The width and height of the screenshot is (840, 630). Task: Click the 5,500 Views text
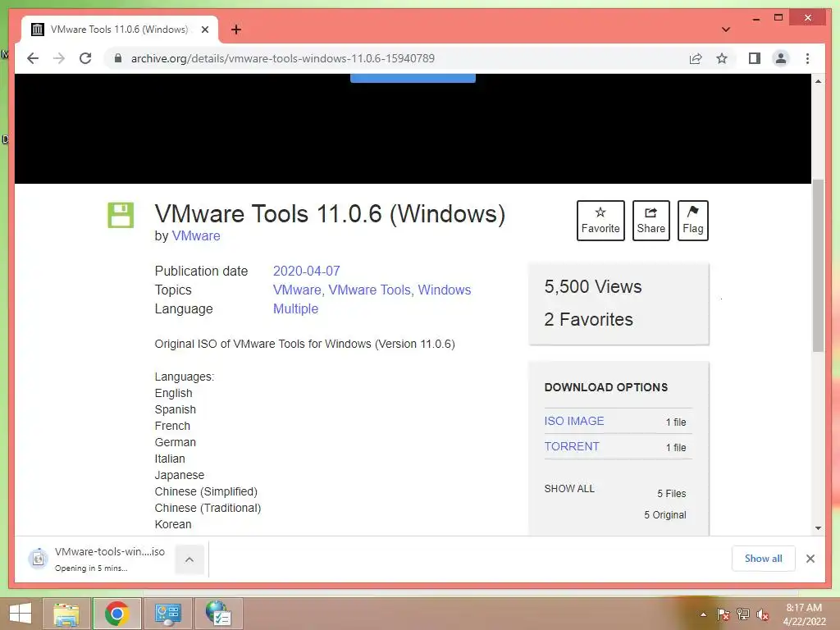click(593, 286)
